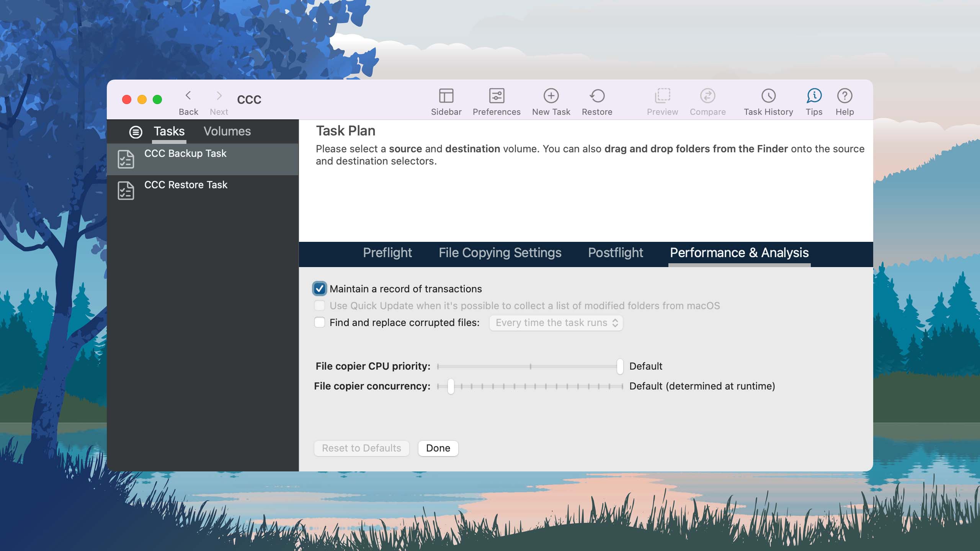This screenshot has height=551, width=980.
Task: Close the CCC window with the red button
Action: 127,99
